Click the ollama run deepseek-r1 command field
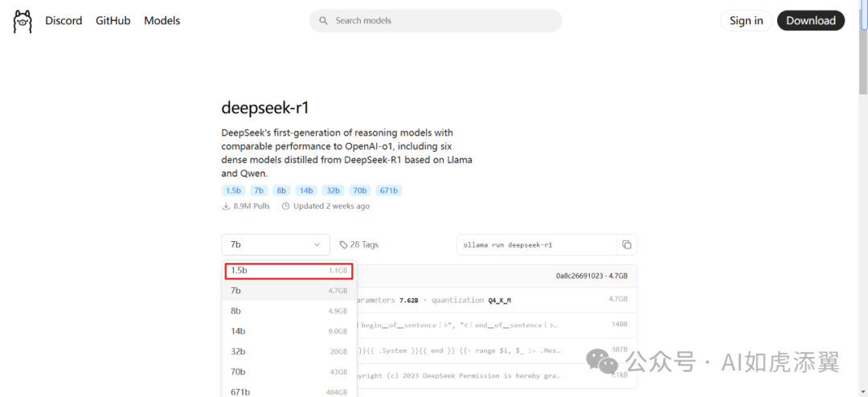Image resolution: width=868 pixels, height=397 pixels. 536,244
